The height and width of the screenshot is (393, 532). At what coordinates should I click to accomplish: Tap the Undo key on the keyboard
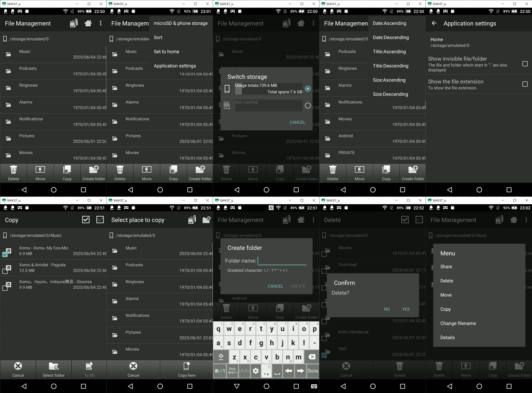244,371
